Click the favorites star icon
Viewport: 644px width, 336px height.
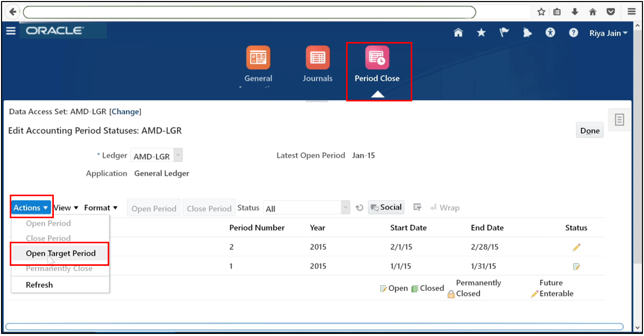click(481, 32)
